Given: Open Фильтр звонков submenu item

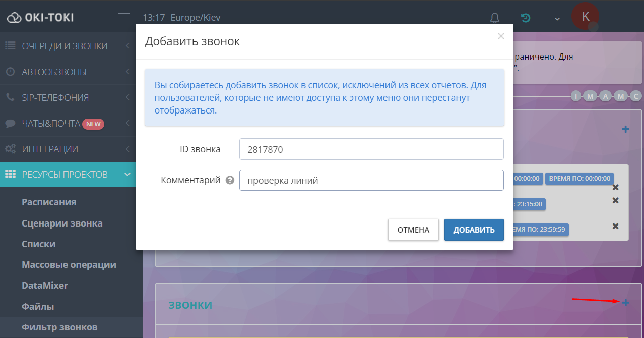Looking at the screenshot, I should [x=59, y=327].
